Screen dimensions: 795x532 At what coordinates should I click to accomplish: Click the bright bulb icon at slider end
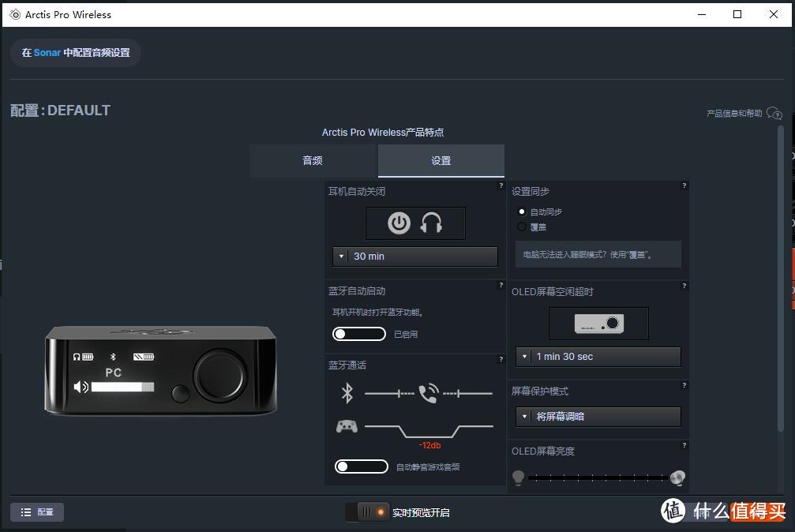[x=678, y=478]
